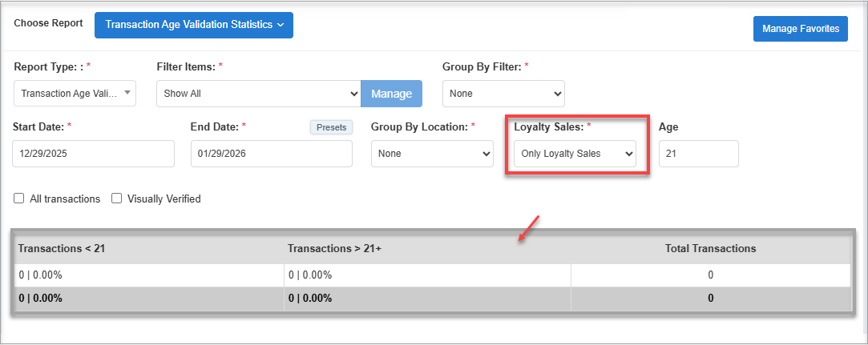Expand the Group By Location dropdown
868x345 pixels.
click(x=431, y=154)
